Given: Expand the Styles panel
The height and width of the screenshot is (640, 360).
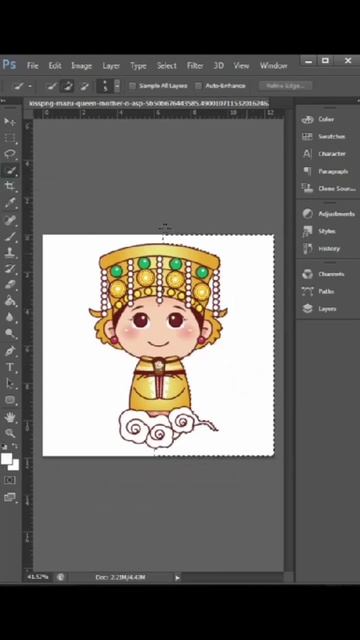Looking at the screenshot, I should (327, 231).
